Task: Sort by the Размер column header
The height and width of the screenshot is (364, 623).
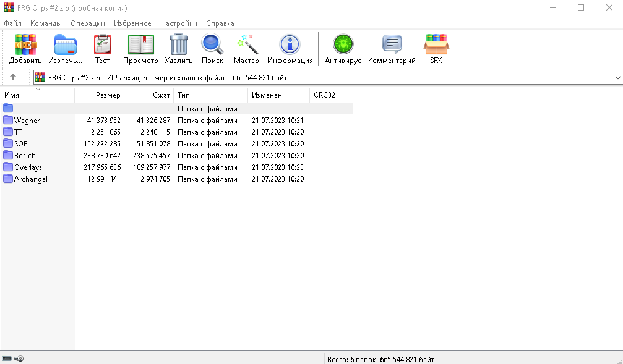Action: point(100,95)
